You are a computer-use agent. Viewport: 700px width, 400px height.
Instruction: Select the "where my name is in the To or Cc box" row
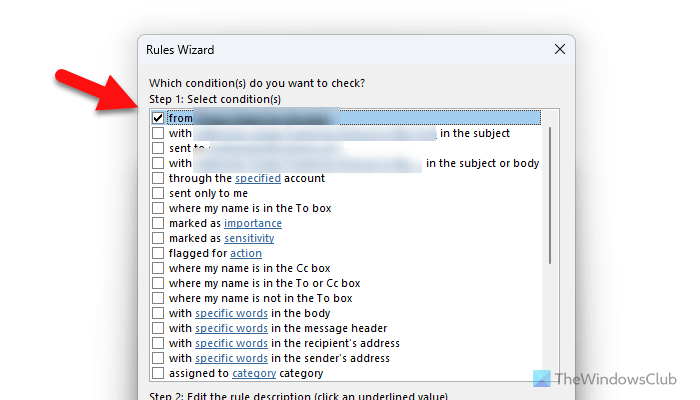(x=264, y=283)
